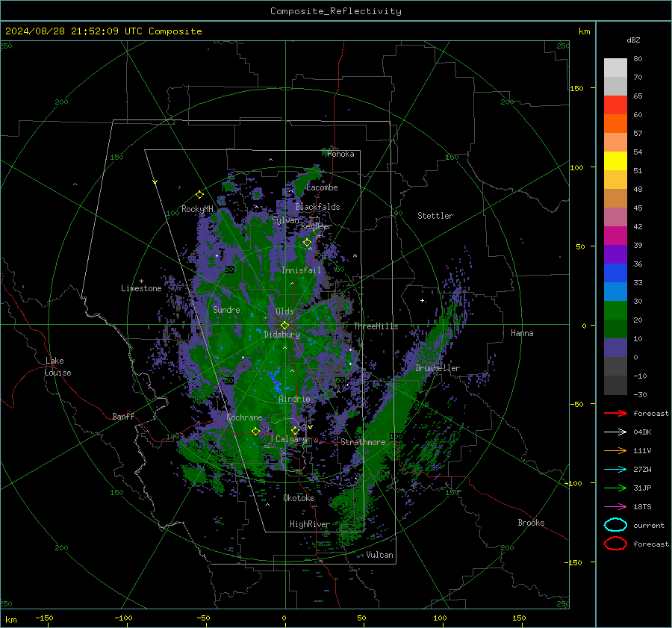672x628 pixels.
Task: Click the cyan current ellipse legend icon
Action: tap(615, 525)
